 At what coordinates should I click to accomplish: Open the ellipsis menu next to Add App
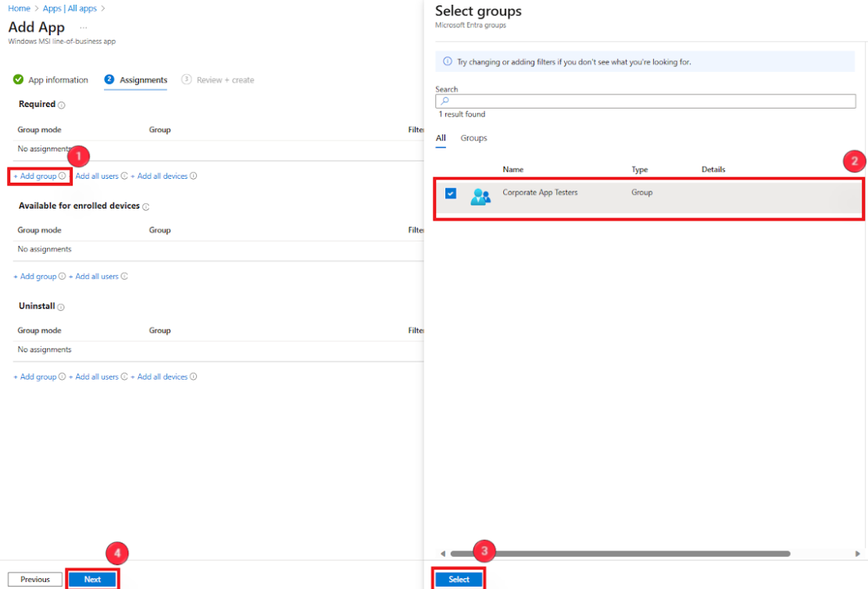click(x=84, y=27)
